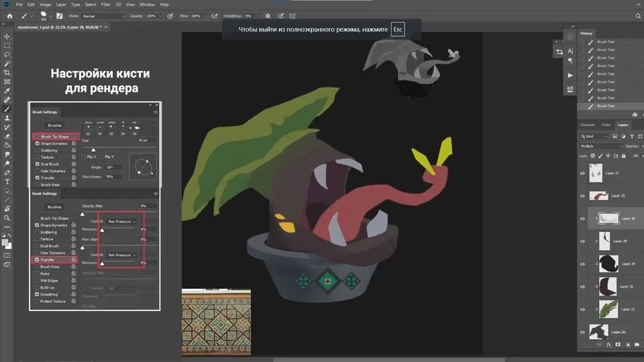The width and height of the screenshot is (644, 362).
Task: Click the Esc key hint button
Action: pos(398,29)
